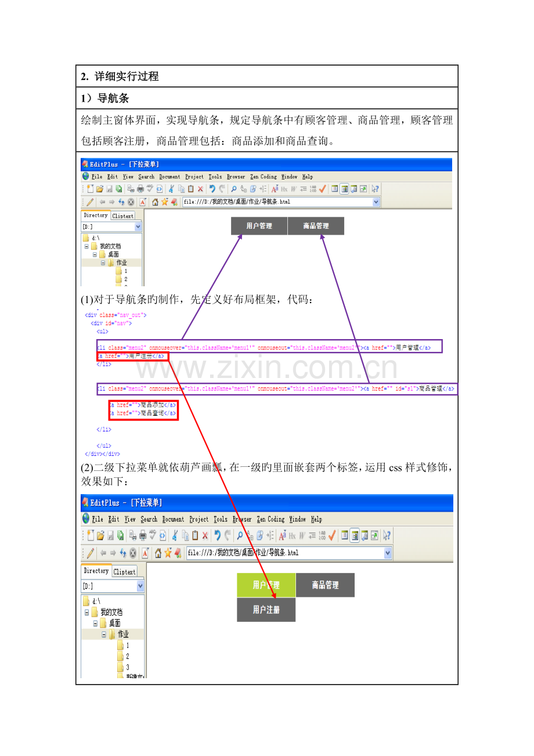Toggle the W word wrap button in first EditPlus toolbar

(294, 189)
